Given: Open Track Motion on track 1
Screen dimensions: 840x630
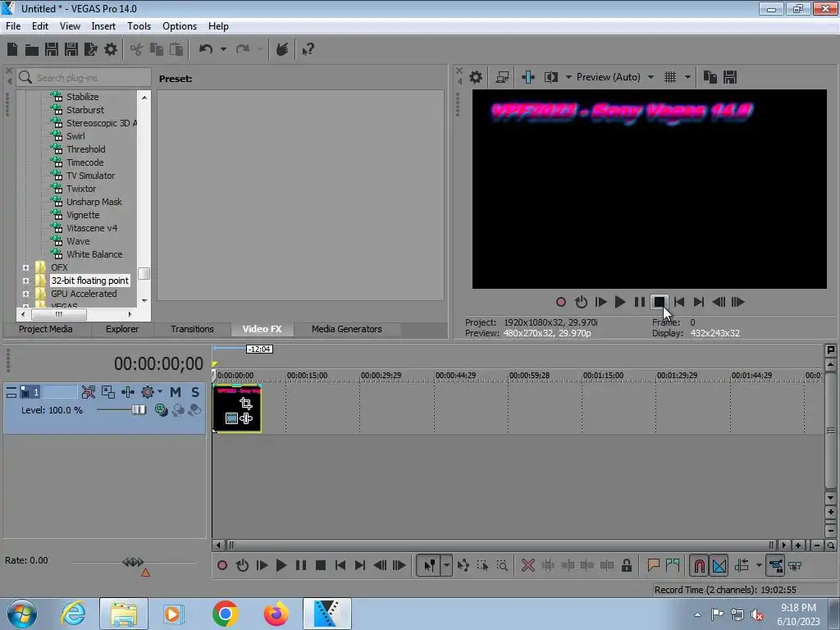Looking at the screenshot, I should coord(107,392).
